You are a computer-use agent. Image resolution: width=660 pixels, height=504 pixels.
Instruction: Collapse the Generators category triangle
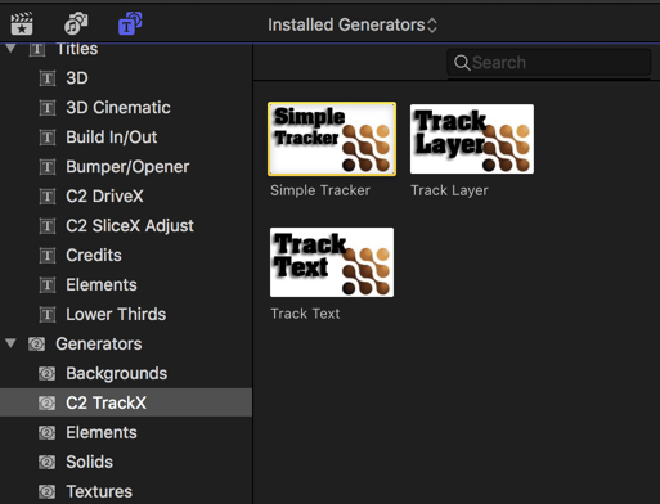pos(11,344)
